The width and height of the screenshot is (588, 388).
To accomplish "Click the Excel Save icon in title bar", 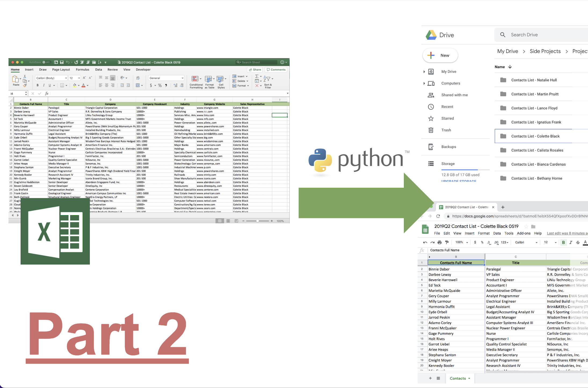I will pos(62,62).
